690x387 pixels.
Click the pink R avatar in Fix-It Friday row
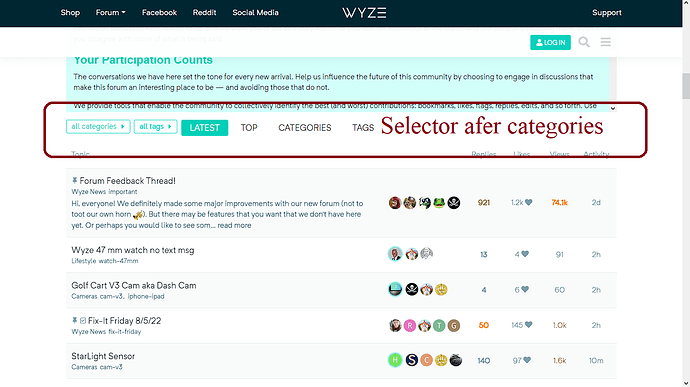point(410,325)
